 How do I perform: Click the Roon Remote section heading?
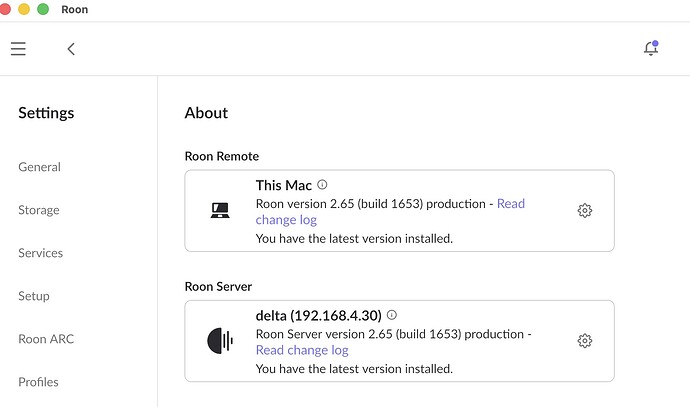point(222,156)
